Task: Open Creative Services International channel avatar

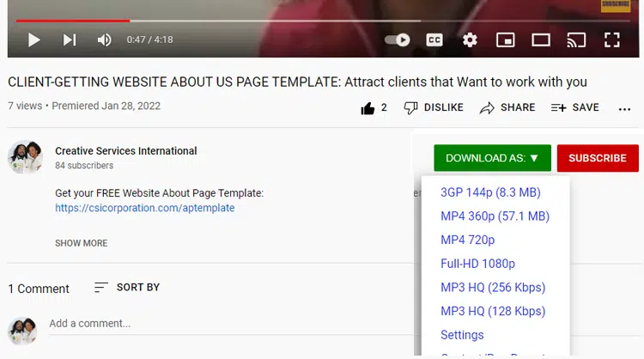Action: click(x=25, y=157)
